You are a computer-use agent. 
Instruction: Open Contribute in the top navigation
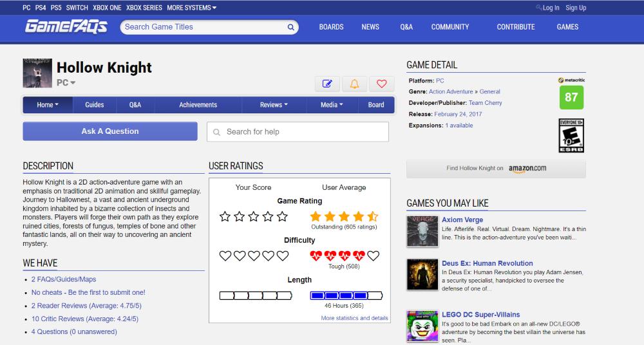tap(516, 26)
